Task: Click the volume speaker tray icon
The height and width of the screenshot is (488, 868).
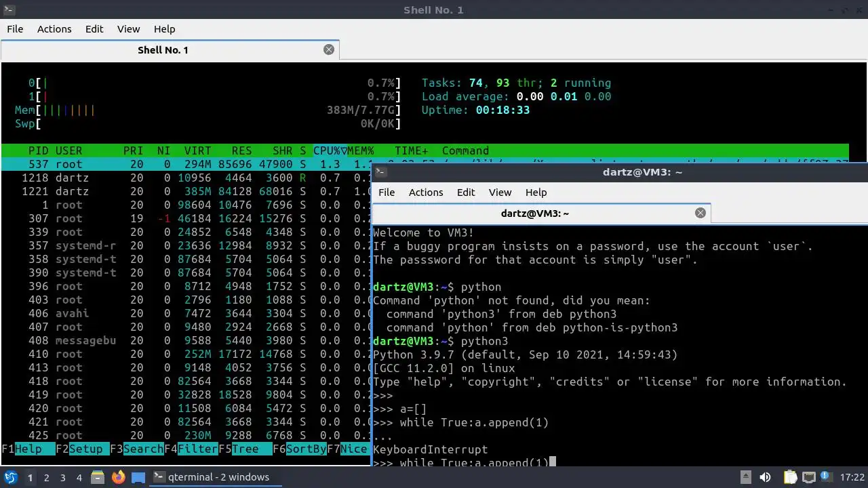Action: [x=765, y=477]
